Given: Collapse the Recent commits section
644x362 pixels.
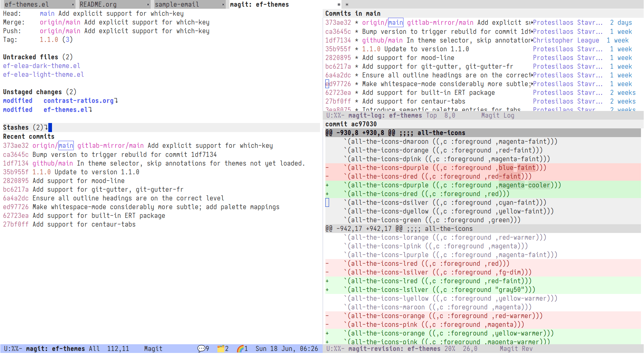Looking at the screenshot, I should tap(29, 136).
